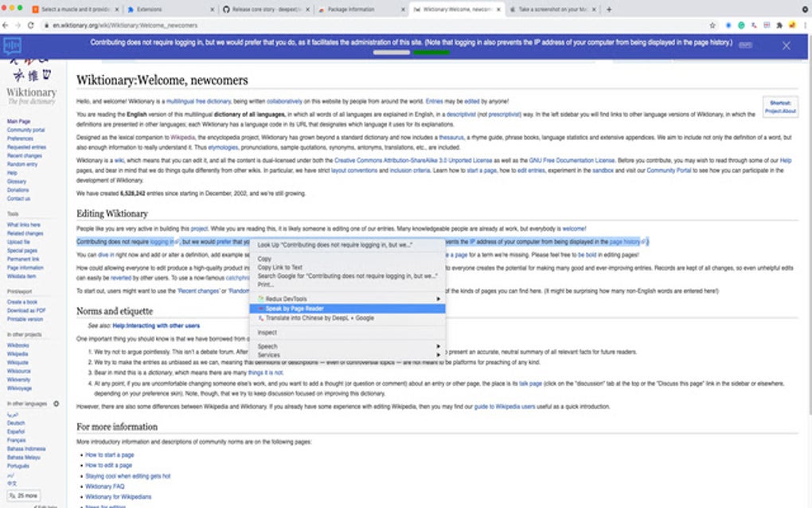Close the blue Page Reader banner

click(786, 46)
